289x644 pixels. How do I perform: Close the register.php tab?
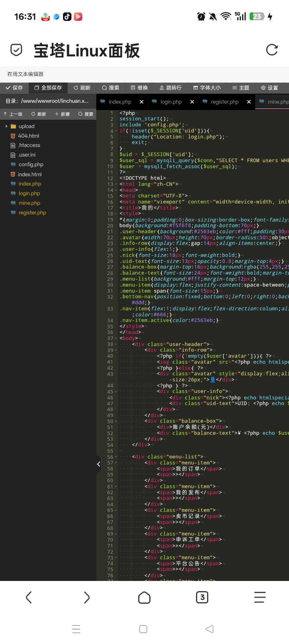pos(249,102)
